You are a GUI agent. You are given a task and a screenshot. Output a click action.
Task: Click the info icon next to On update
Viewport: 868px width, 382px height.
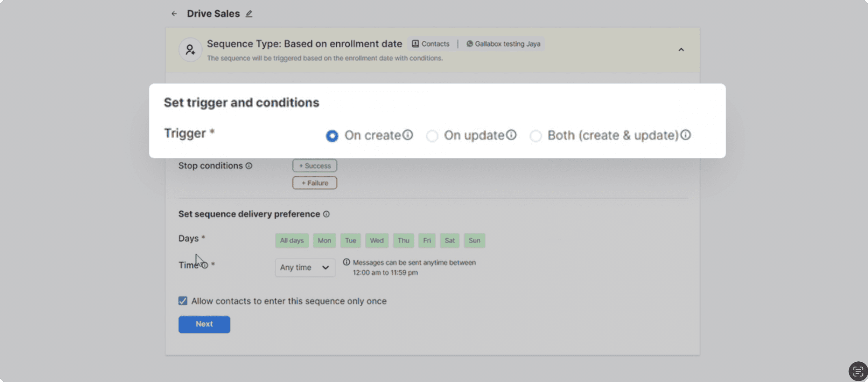click(x=511, y=135)
